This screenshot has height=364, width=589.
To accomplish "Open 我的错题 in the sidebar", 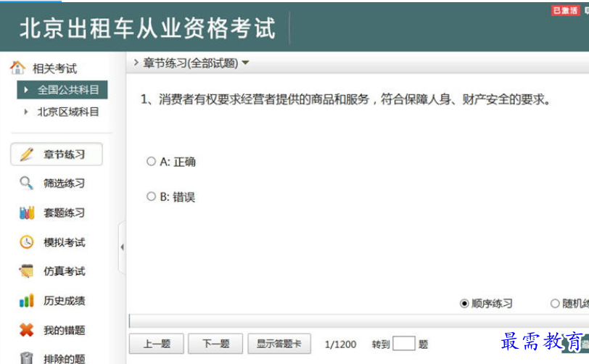I will click(65, 330).
